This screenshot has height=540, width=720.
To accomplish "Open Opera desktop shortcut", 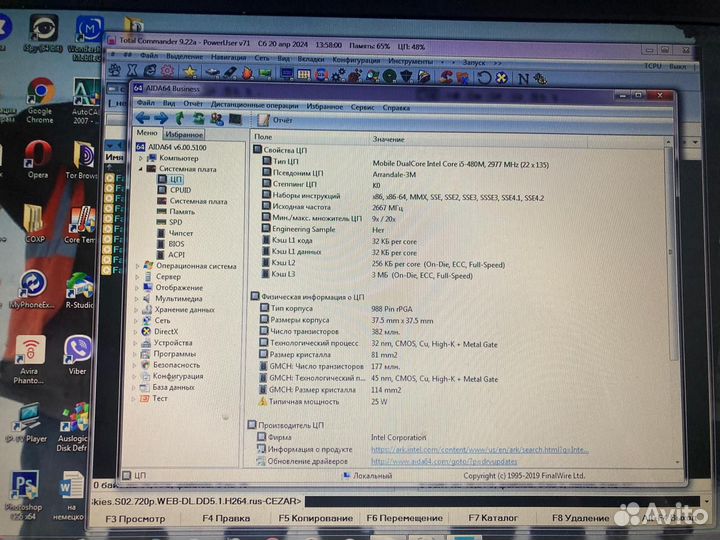I will click(38, 159).
